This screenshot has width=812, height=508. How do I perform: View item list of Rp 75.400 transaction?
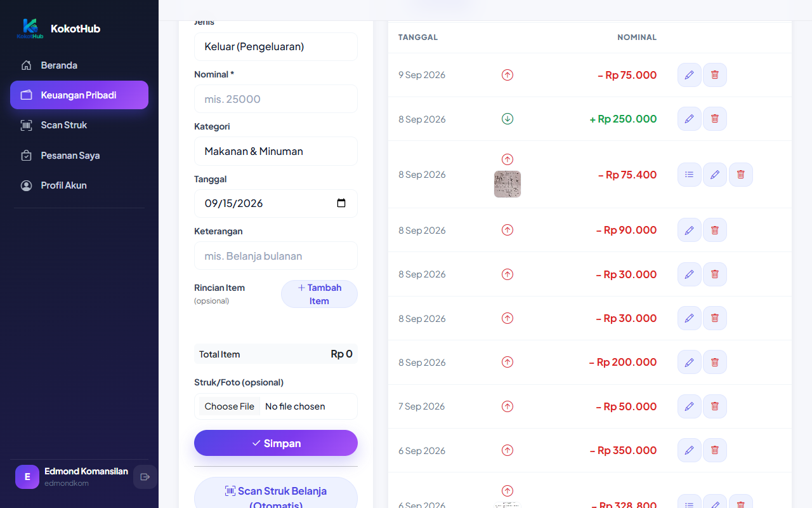[689, 175]
